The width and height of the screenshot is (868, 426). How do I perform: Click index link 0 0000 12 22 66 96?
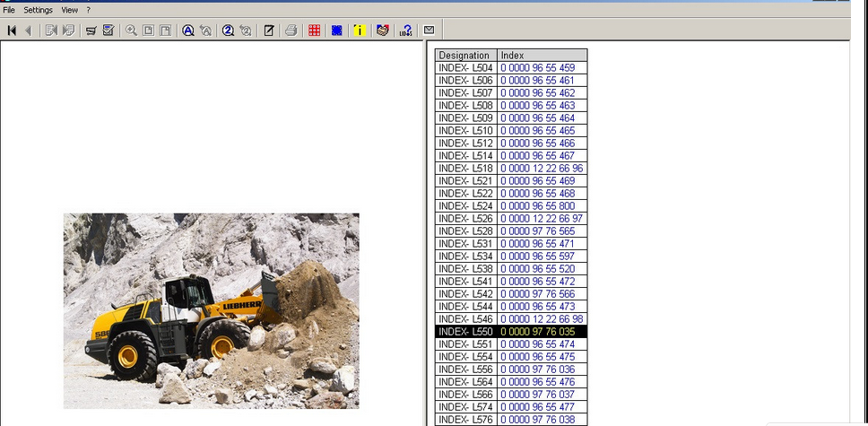pos(542,169)
